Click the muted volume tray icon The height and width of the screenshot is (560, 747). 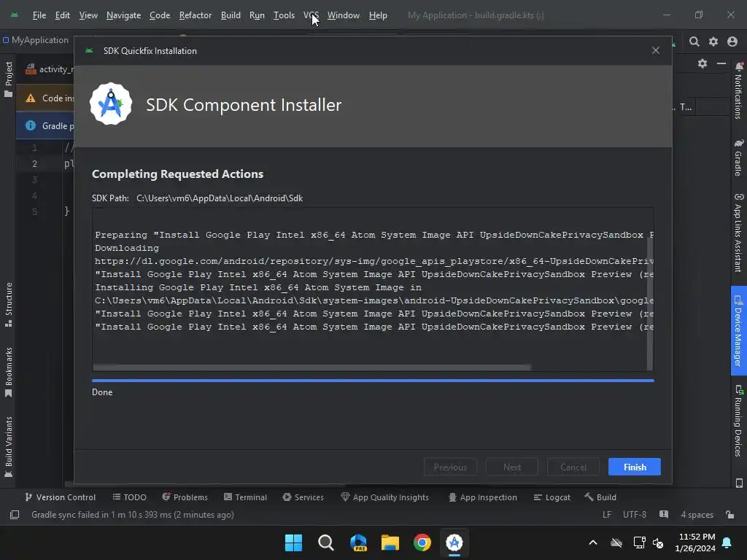[x=658, y=542]
